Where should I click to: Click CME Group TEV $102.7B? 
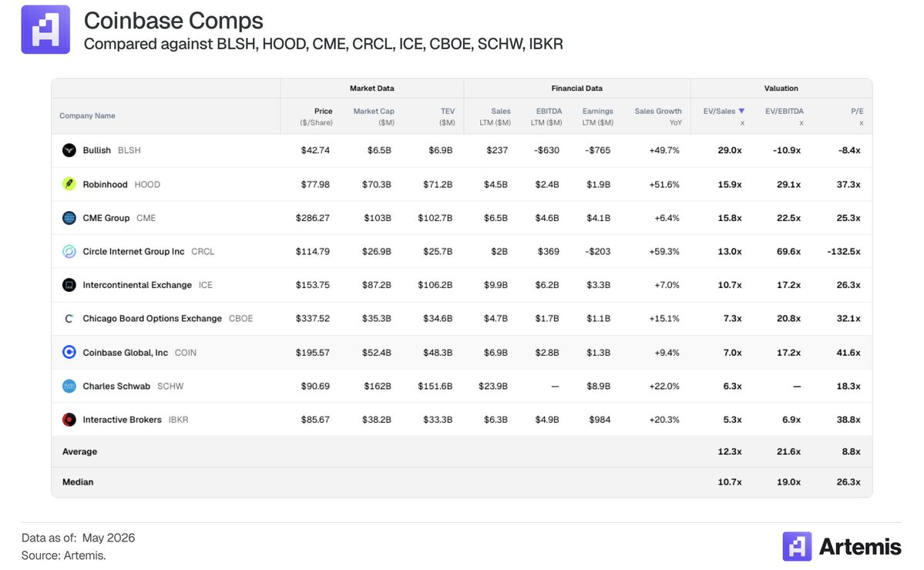435,218
